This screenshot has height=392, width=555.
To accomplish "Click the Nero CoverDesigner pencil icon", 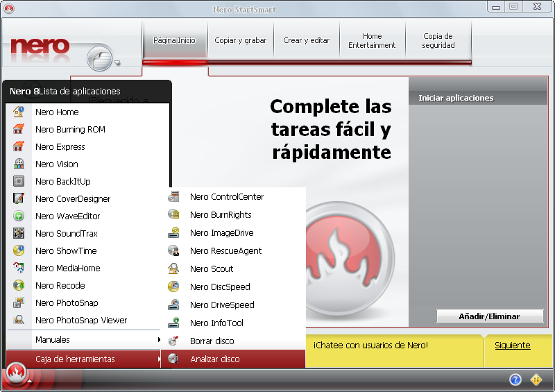I will coord(19,198).
